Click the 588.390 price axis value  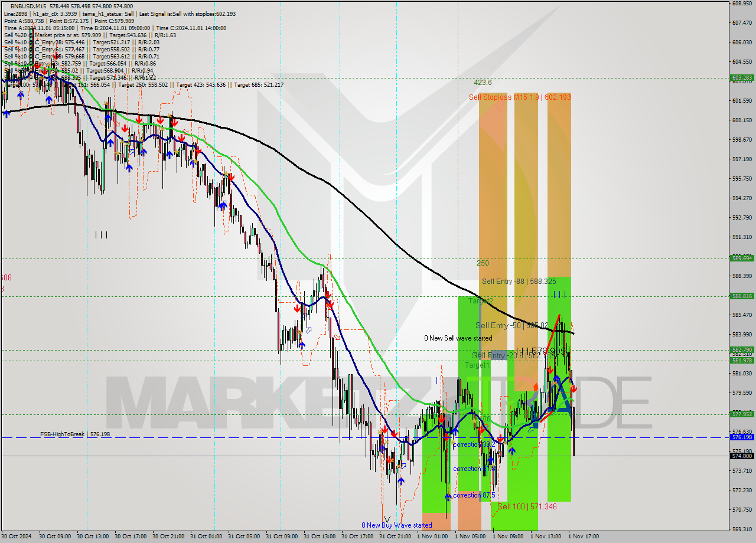(742, 276)
